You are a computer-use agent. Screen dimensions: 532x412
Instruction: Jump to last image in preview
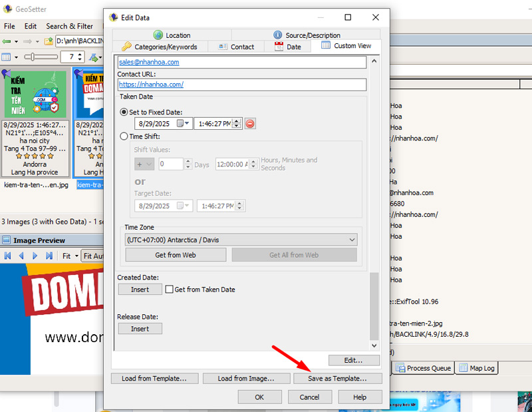(x=49, y=256)
